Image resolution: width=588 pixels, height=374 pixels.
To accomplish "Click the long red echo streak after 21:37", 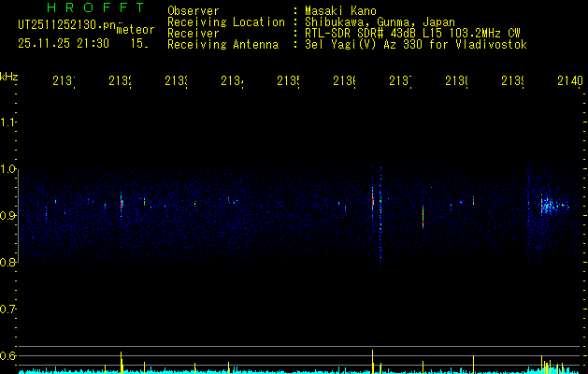I will click(x=423, y=216).
